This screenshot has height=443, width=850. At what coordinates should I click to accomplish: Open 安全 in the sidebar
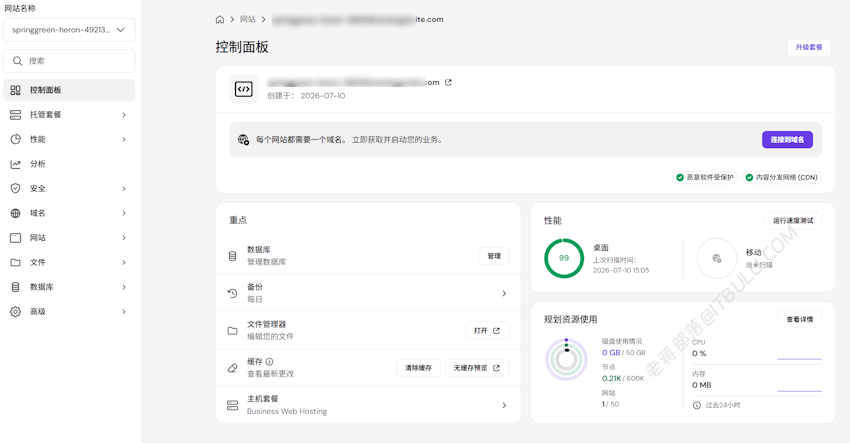69,188
